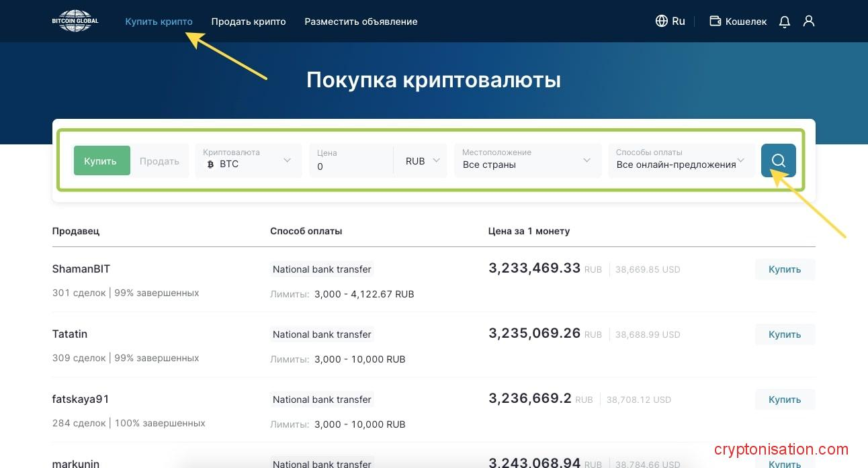Switch to the Продать toggle option
This screenshot has width=868, height=468.
159,161
